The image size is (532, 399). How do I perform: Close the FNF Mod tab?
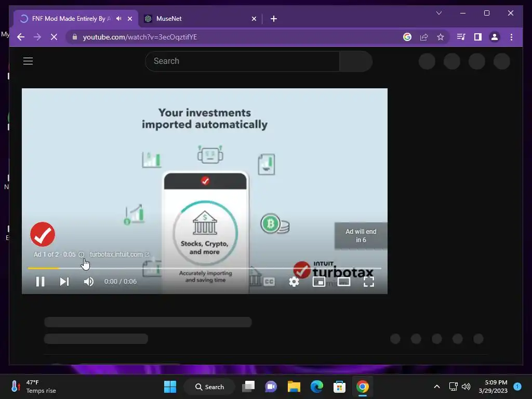129,19
